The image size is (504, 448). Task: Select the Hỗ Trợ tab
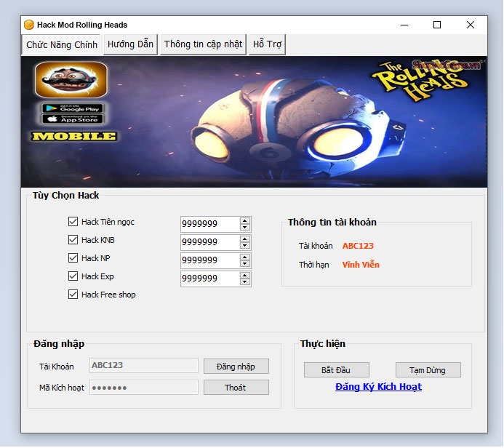267,44
